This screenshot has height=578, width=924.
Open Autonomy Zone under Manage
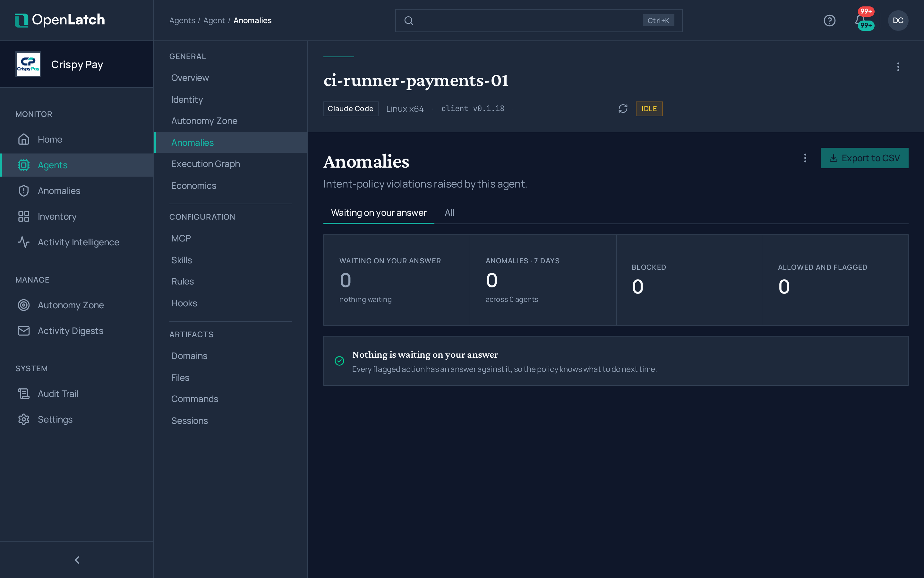pyautogui.click(x=77, y=305)
